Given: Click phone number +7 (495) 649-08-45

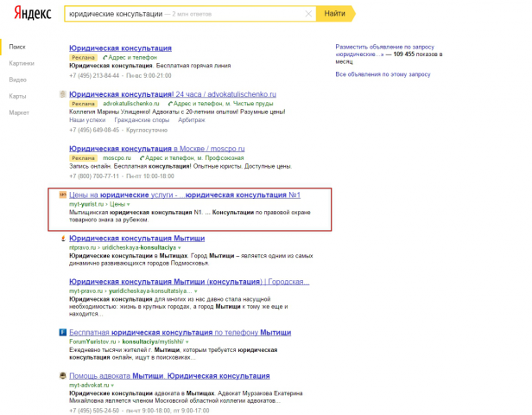Looking at the screenshot, I should click(x=94, y=130).
